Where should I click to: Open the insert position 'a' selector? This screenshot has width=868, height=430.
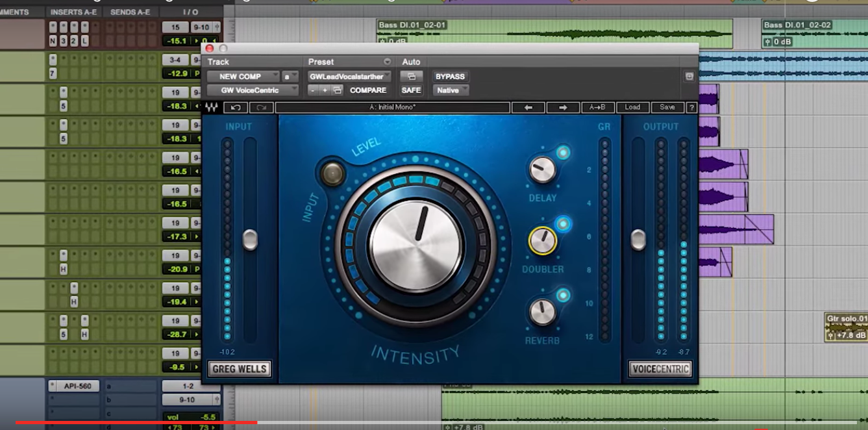pos(290,77)
